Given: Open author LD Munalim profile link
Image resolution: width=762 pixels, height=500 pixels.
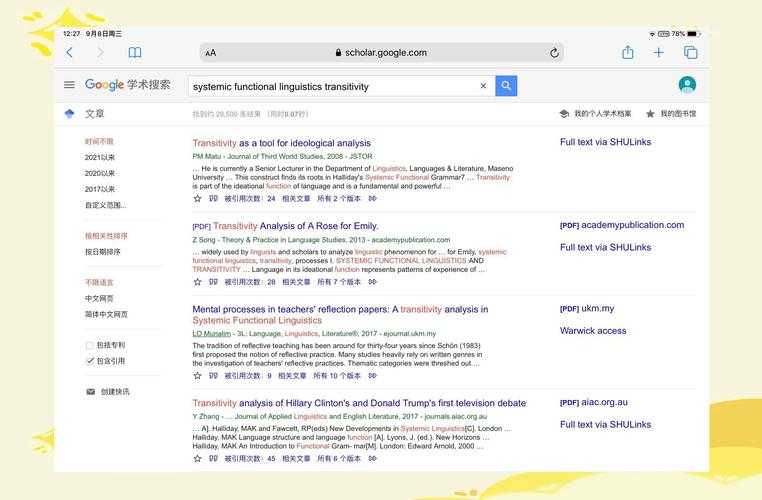Looking at the screenshot, I should point(211,334).
